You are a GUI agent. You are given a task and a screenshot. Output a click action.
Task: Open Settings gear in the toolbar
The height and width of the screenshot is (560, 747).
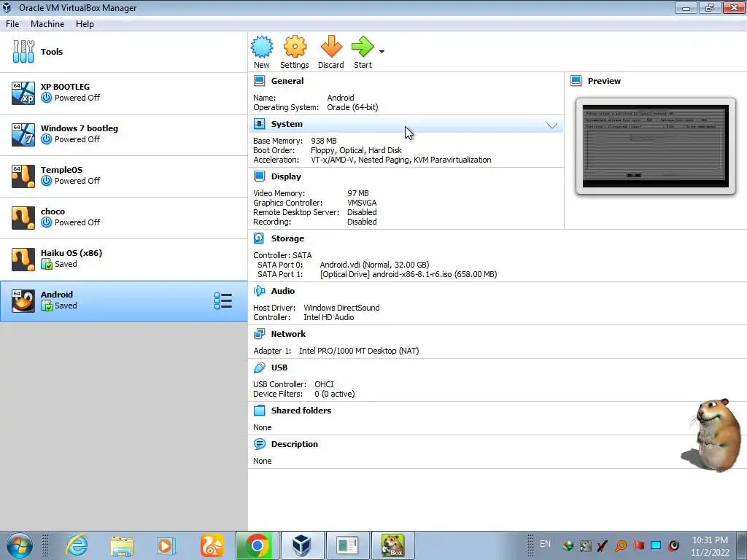[295, 47]
